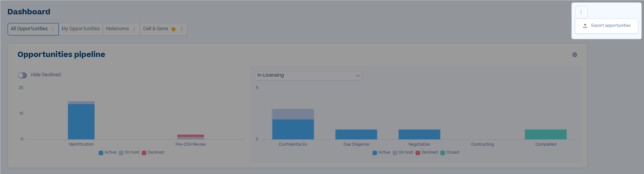Open options menu on Melanoma tab

[134, 29]
